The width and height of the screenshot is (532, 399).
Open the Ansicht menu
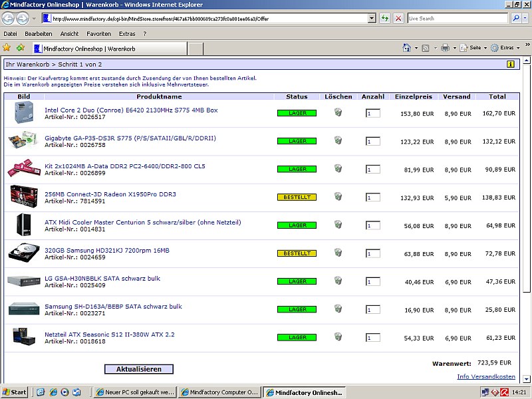pyautogui.click(x=69, y=34)
